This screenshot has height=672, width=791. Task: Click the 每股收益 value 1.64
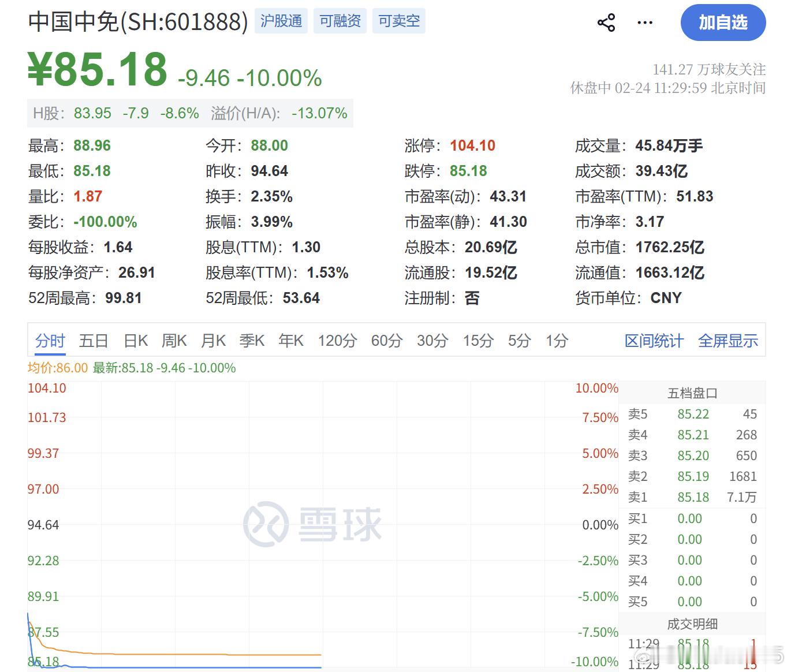[x=118, y=247]
